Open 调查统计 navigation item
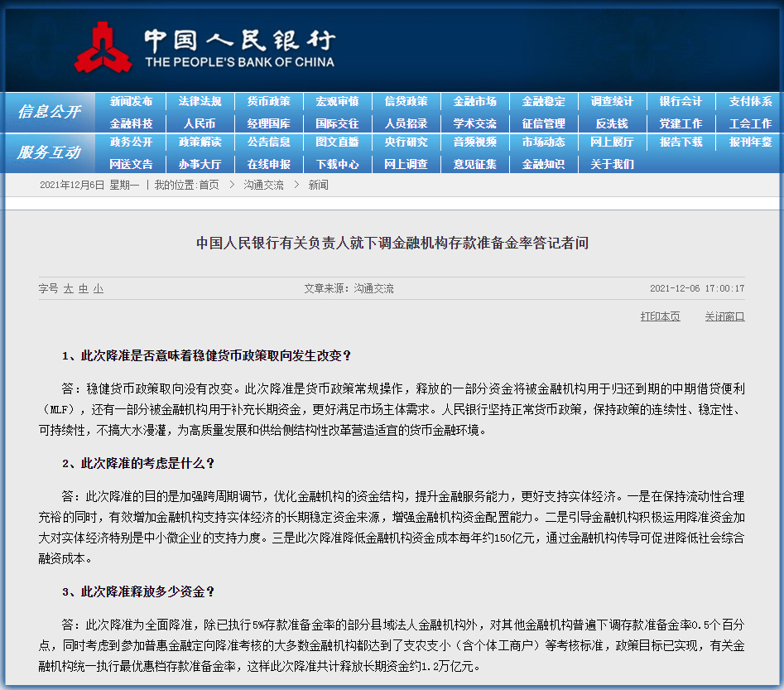The image size is (784, 690). pos(612,102)
